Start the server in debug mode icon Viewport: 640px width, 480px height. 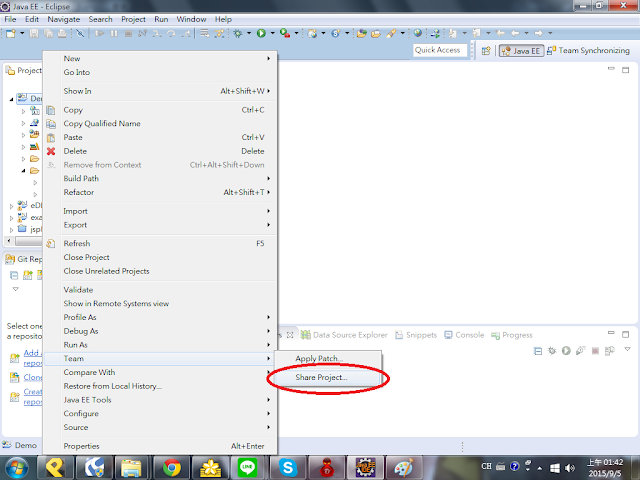pos(552,351)
